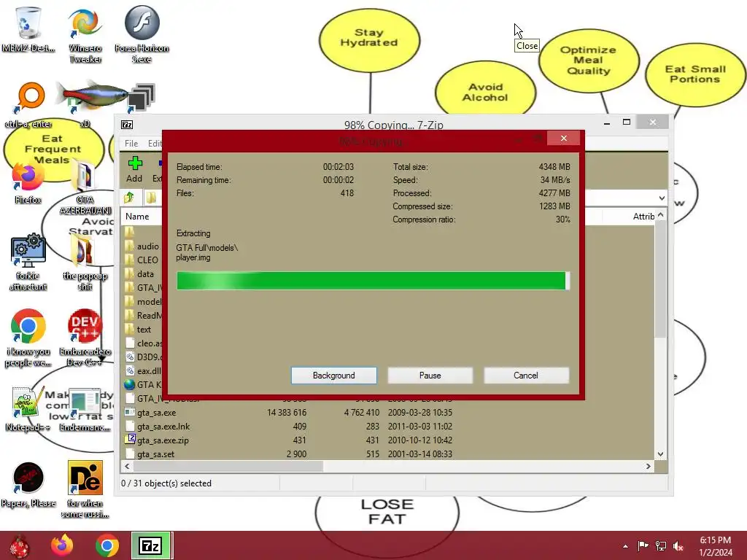The height and width of the screenshot is (560, 747).
Task: Select gta_sa.exe.lnk file row
Action: (x=388, y=426)
